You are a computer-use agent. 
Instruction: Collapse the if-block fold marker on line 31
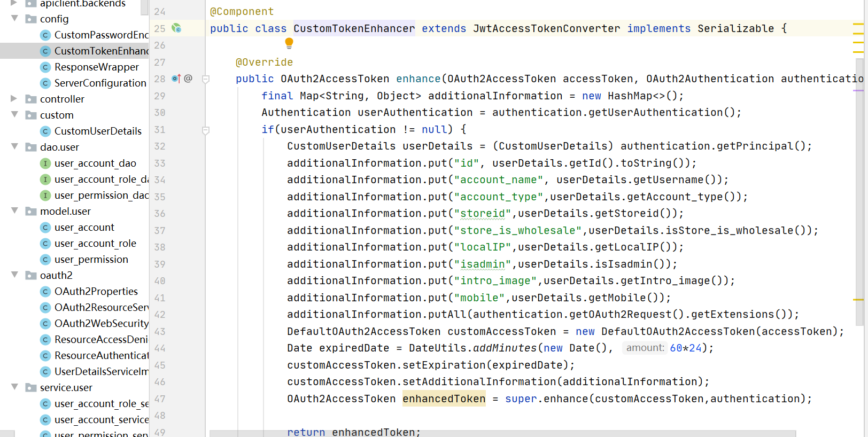tap(206, 130)
